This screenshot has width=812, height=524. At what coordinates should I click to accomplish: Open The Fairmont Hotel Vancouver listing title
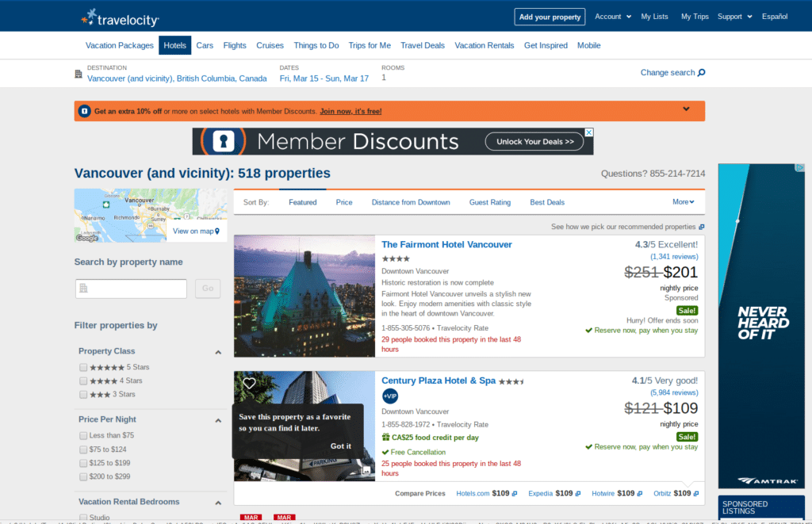[446, 244]
